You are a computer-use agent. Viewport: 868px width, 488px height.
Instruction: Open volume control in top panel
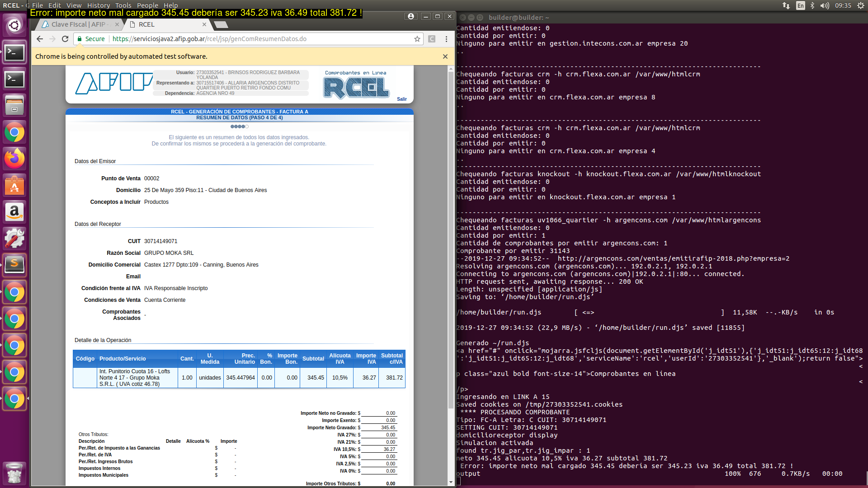point(825,5)
